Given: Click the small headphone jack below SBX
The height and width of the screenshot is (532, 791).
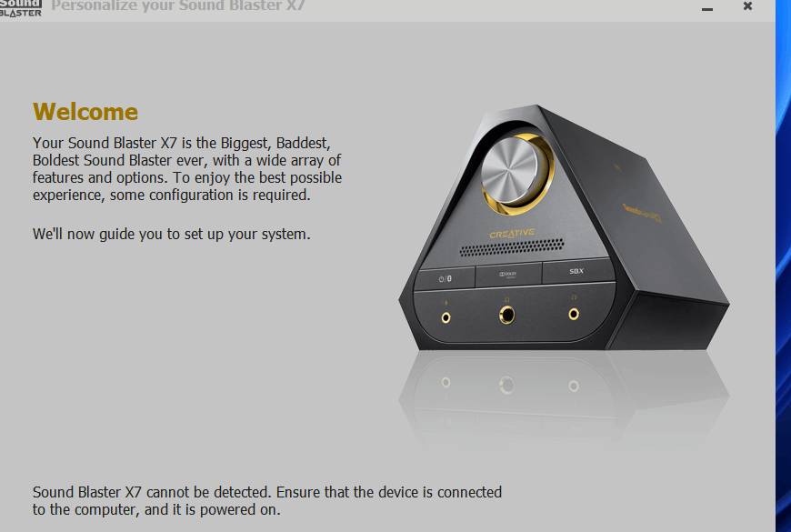Looking at the screenshot, I should click(x=574, y=314).
